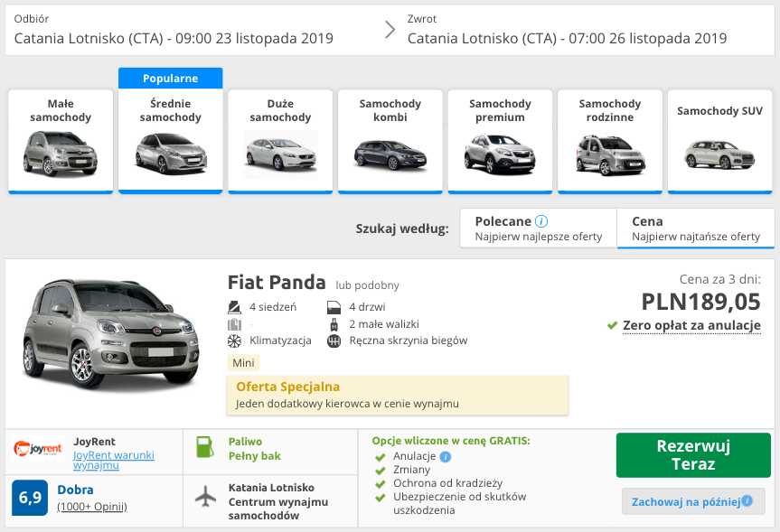Click the checkmark beside Zmiany
Screen dimensions: 780x532
(x=381, y=471)
